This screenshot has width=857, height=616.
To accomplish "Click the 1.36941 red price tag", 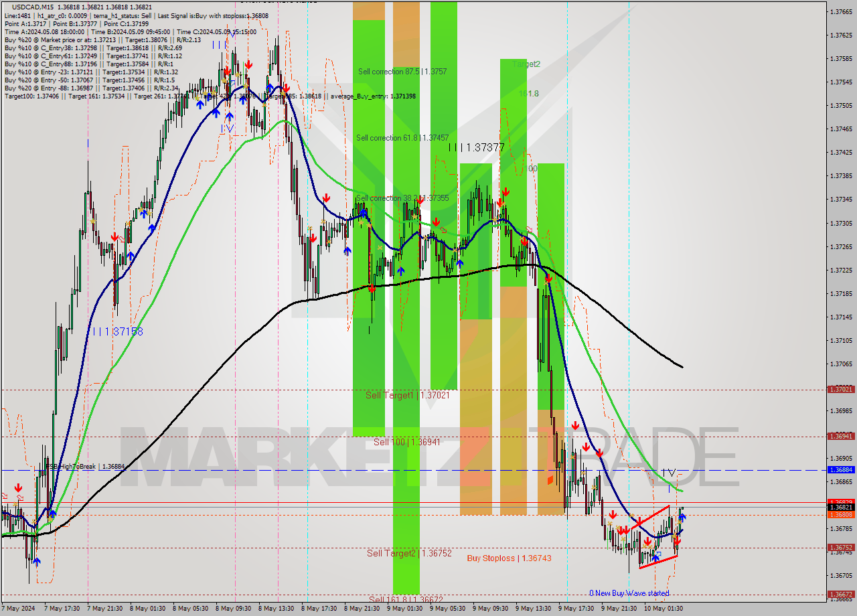I will [x=841, y=436].
